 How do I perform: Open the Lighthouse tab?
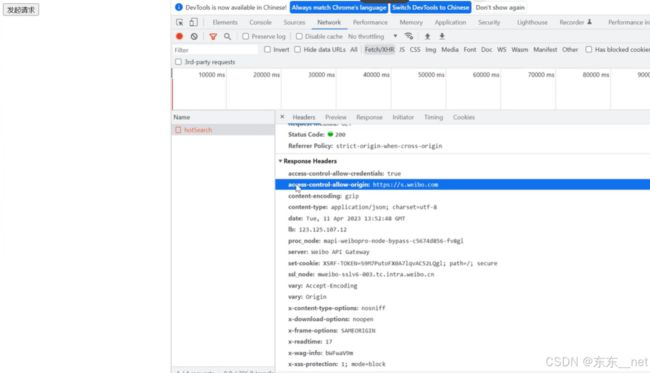(532, 22)
